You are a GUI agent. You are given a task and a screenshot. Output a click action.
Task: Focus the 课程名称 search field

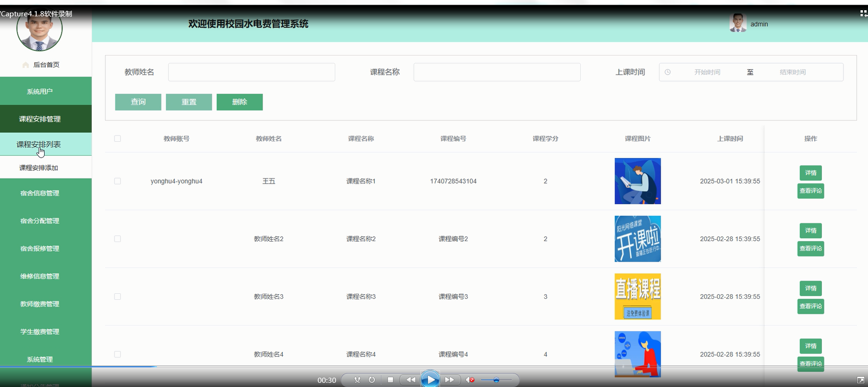click(497, 72)
